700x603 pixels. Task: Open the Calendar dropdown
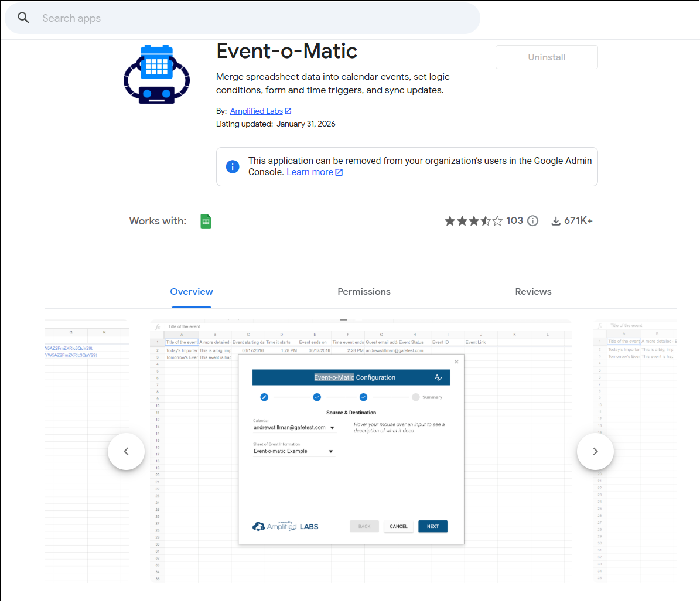[x=294, y=427]
